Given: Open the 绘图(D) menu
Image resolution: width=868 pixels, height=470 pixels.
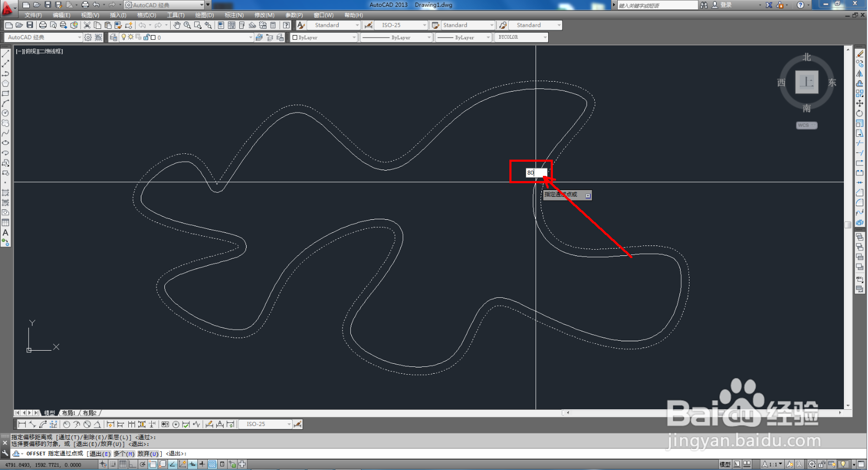Looking at the screenshot, I should (x=204, y=15).
